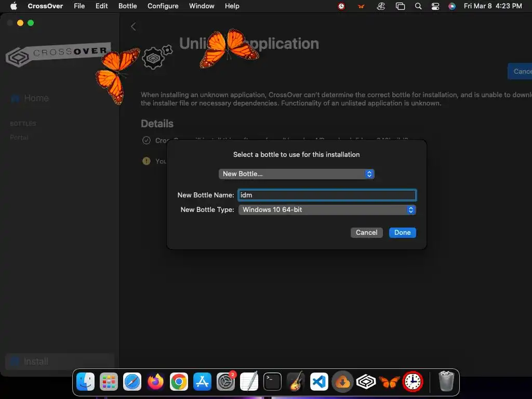Open CrossOver from the Dock
The image size is (532, 399).
point(366,382)
